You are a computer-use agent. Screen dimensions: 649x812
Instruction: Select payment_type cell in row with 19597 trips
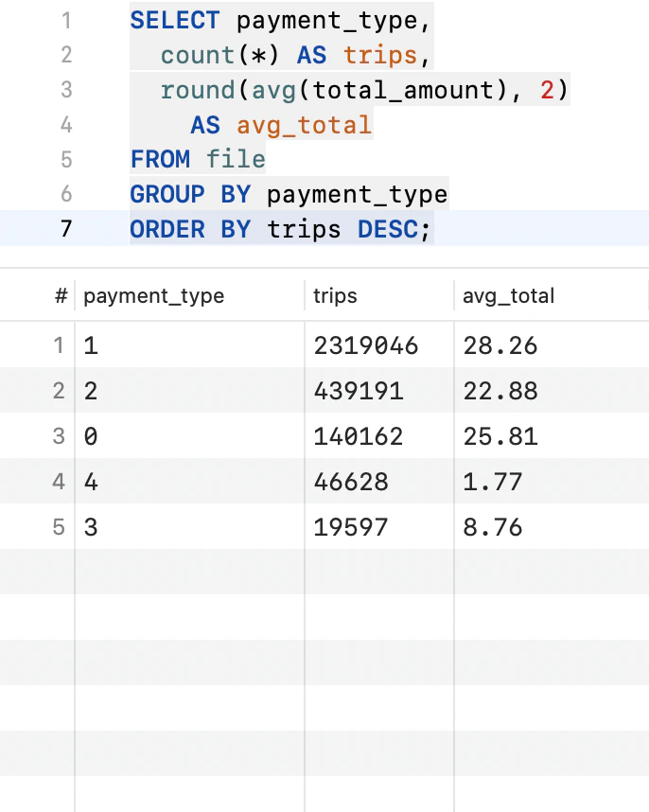point(189,527)
